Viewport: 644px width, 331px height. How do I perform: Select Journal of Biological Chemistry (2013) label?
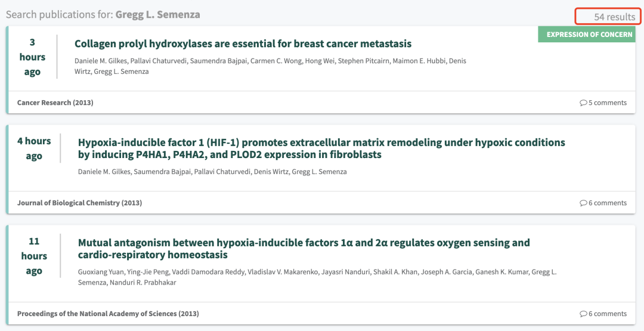click(79, 203)
